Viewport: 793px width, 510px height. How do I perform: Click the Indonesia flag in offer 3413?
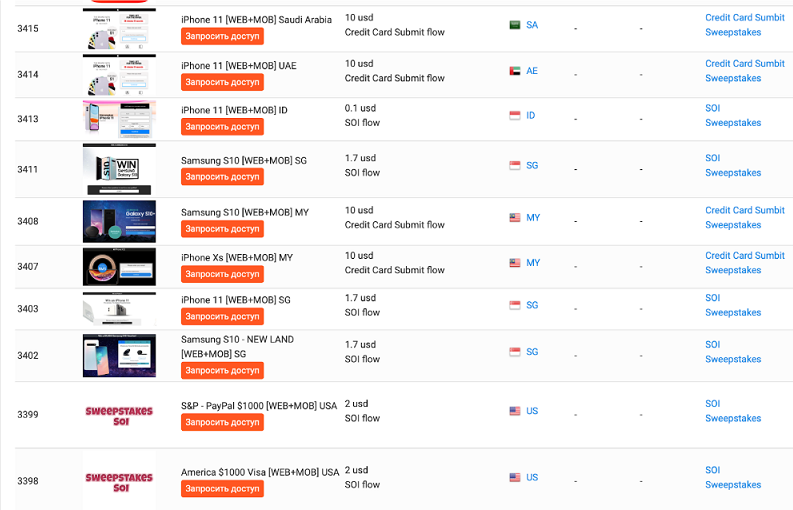click(x=515, y=115)
